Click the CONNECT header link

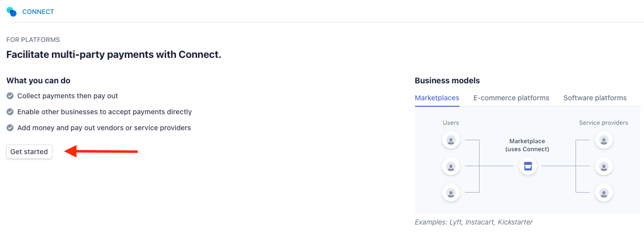38,11
